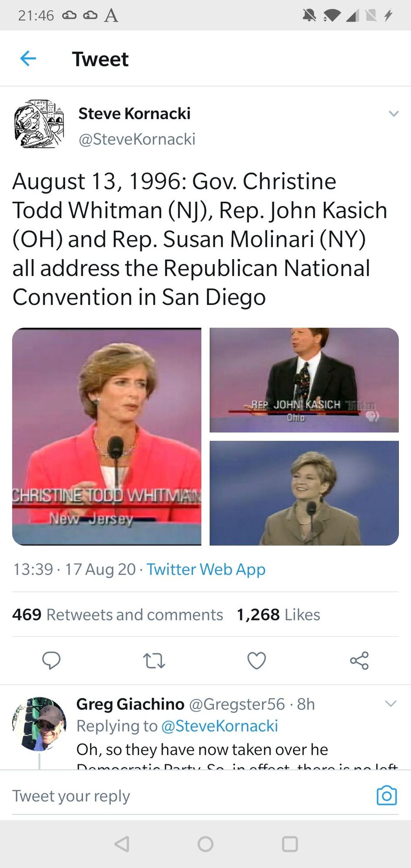Open the Rep. John Kasich photo

click(304, 380)
